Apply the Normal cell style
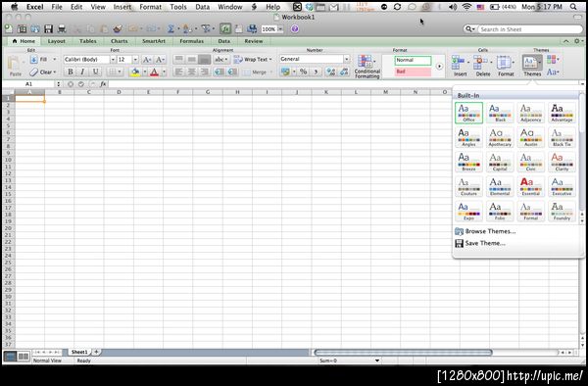The height and width of the screenshot is (386, 588). point(413,61)
